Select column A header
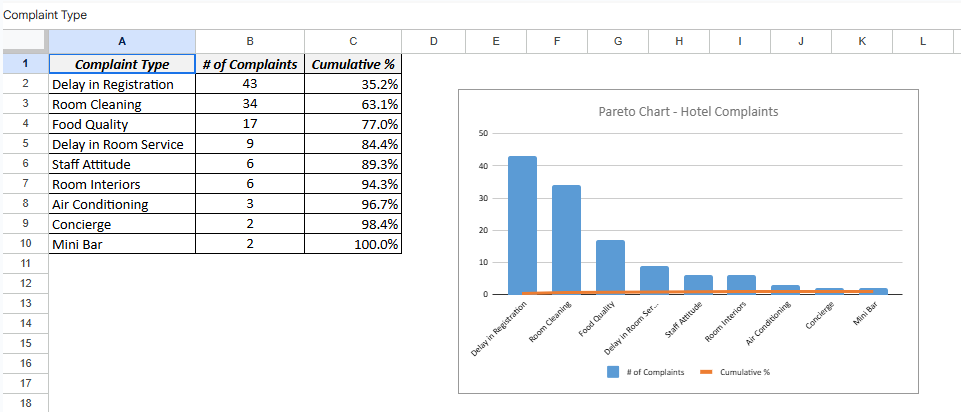This screenshot has height=412, width=961. (122, 41)
